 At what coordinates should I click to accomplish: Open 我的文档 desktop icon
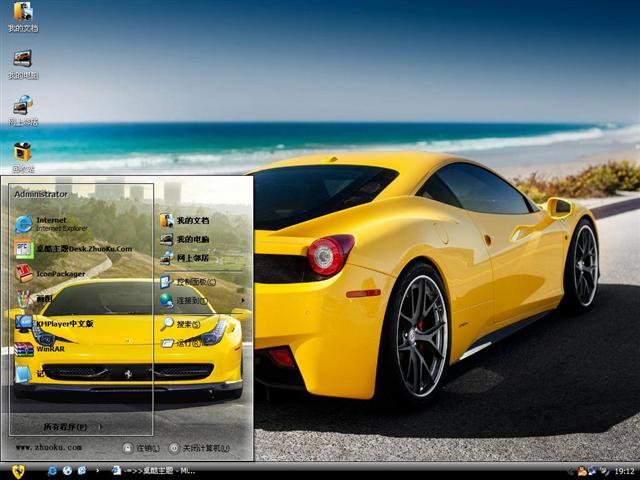tap(22, 14)
